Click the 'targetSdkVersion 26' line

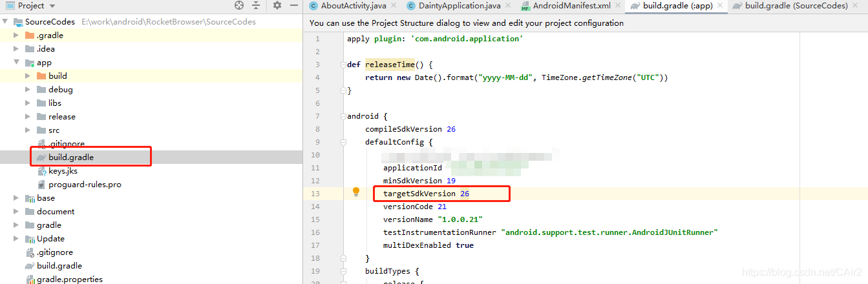click(427, 194)
